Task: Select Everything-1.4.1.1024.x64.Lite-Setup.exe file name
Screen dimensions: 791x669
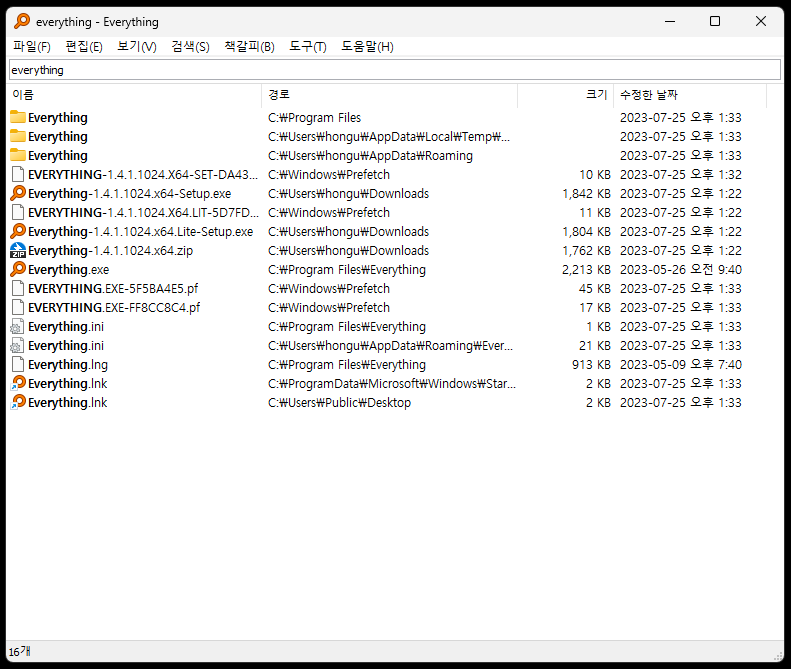Action: [141, 232]
